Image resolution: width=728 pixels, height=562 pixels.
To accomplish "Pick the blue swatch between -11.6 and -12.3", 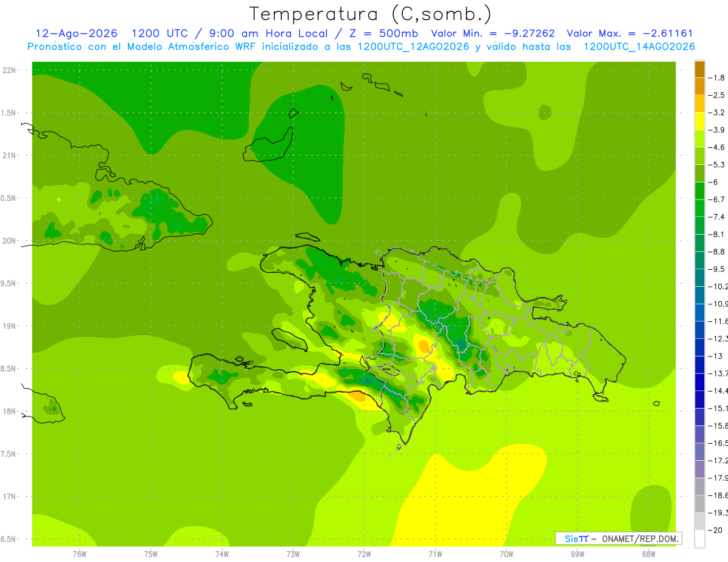I will (699, 330).
